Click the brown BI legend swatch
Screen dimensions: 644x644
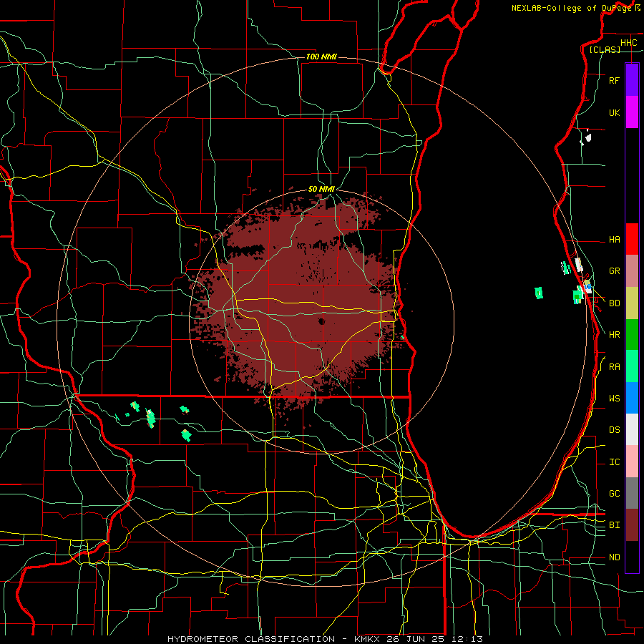click(632, 525)
